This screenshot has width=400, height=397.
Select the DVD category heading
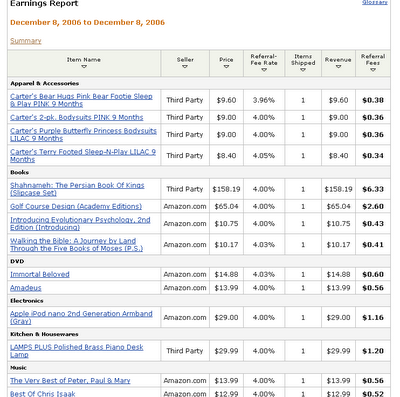click(17, 261)
